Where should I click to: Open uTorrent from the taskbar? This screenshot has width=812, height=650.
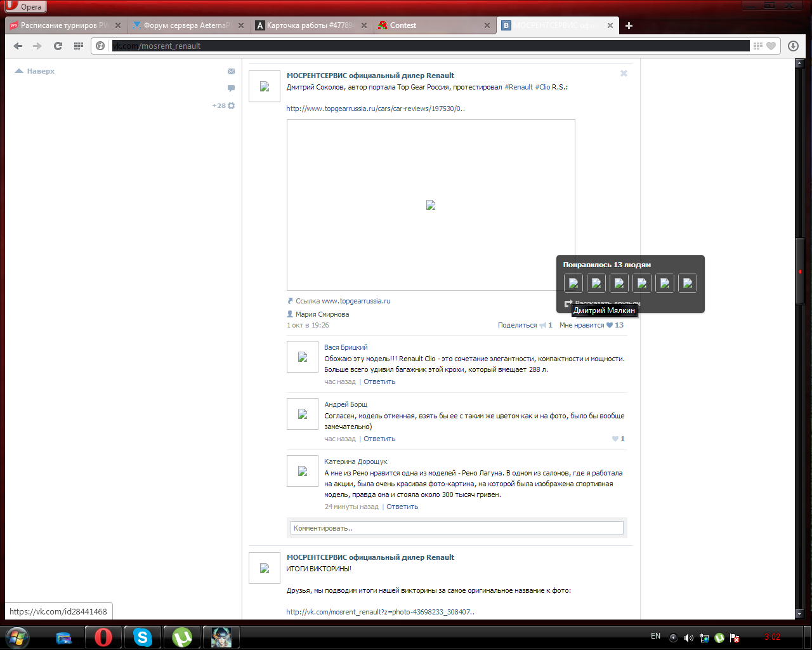[x=182, y=637]
